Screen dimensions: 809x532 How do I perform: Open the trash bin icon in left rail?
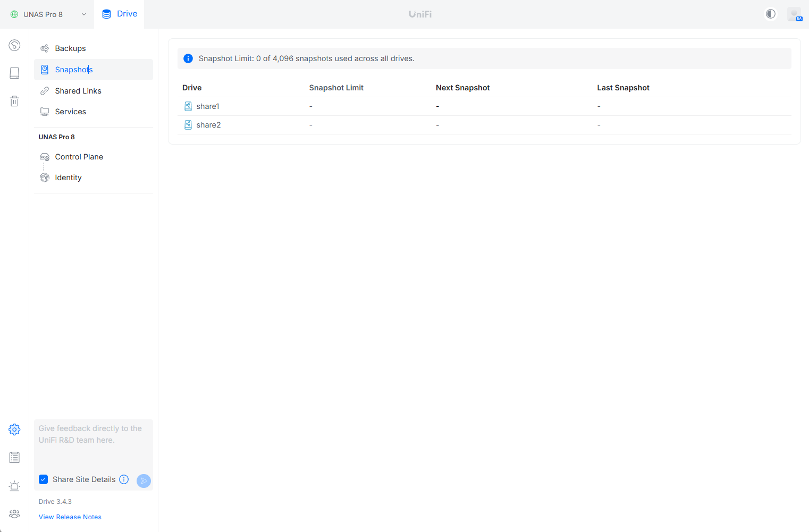tap(14, 101)
